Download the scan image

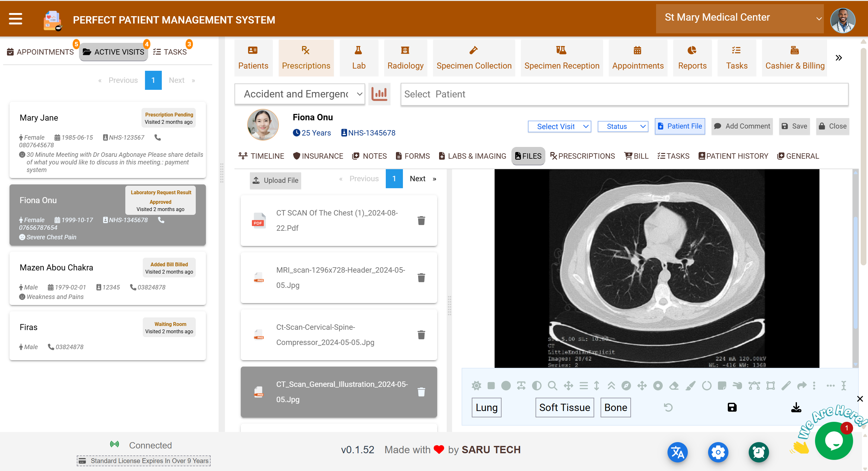(796, 407)
